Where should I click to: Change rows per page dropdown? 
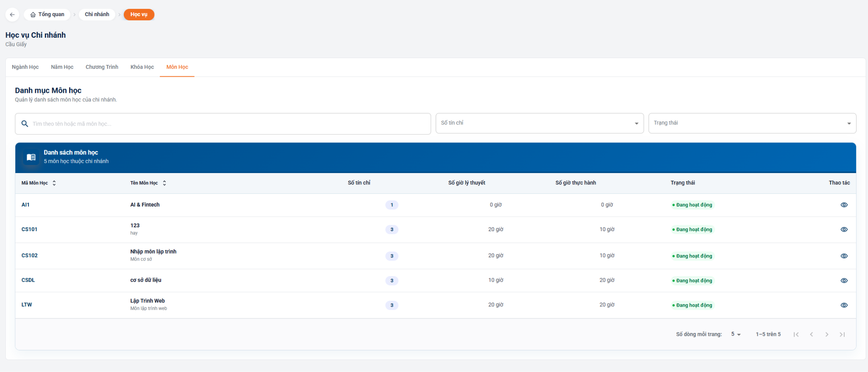click(x=736, y=334)
